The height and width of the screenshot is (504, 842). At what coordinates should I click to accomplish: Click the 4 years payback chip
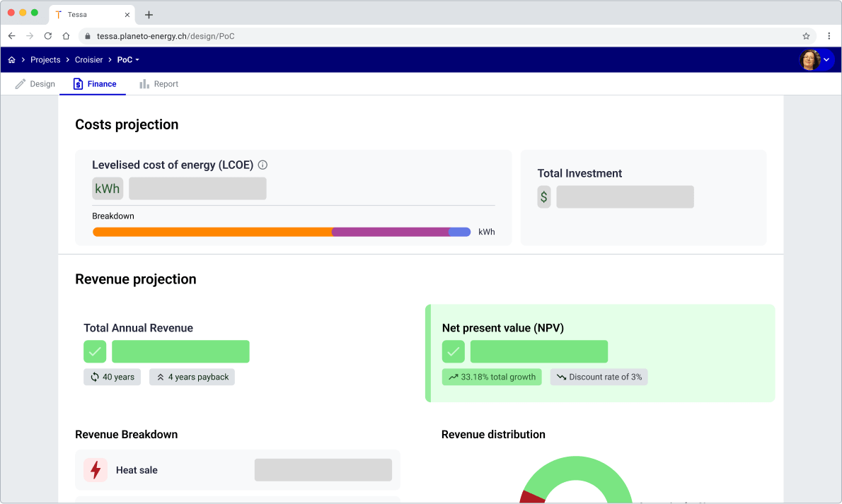coord(192,377)
